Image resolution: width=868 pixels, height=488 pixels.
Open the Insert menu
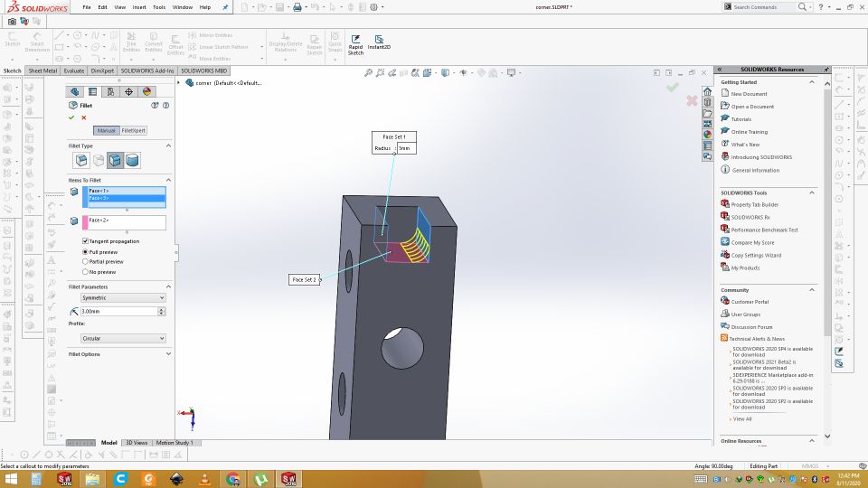pos(139,7)
